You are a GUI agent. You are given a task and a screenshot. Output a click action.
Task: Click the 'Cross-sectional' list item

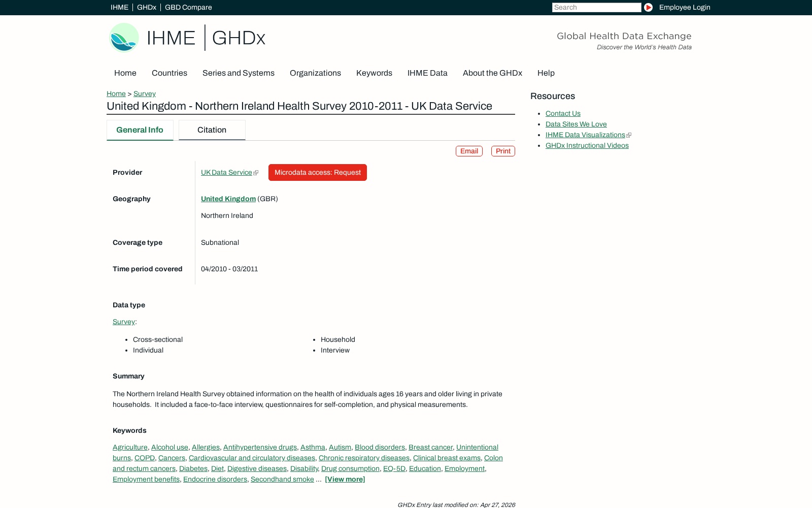pyautogui.click(x=158, y=340)
